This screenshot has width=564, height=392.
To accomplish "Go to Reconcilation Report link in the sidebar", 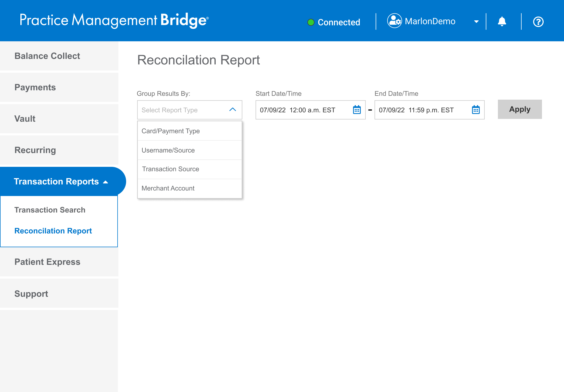I will (53, 231).
